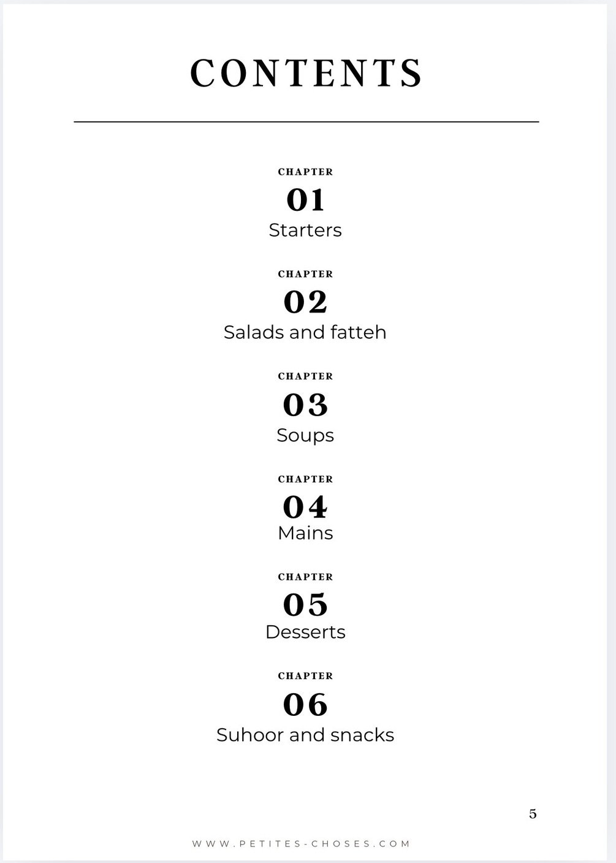Click the CHAPTER label above 05
The width and height of the screenshot is (616, 863).
(305, 577)
